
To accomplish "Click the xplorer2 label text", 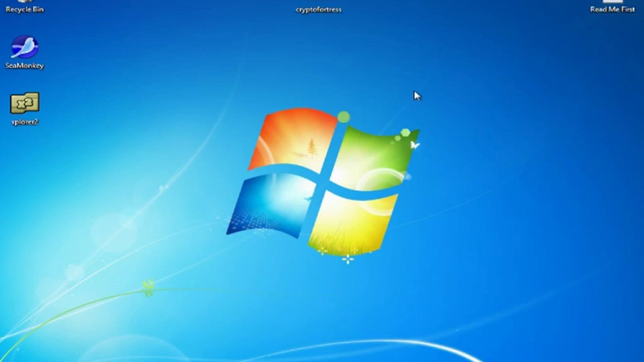I will coord(25,122).
